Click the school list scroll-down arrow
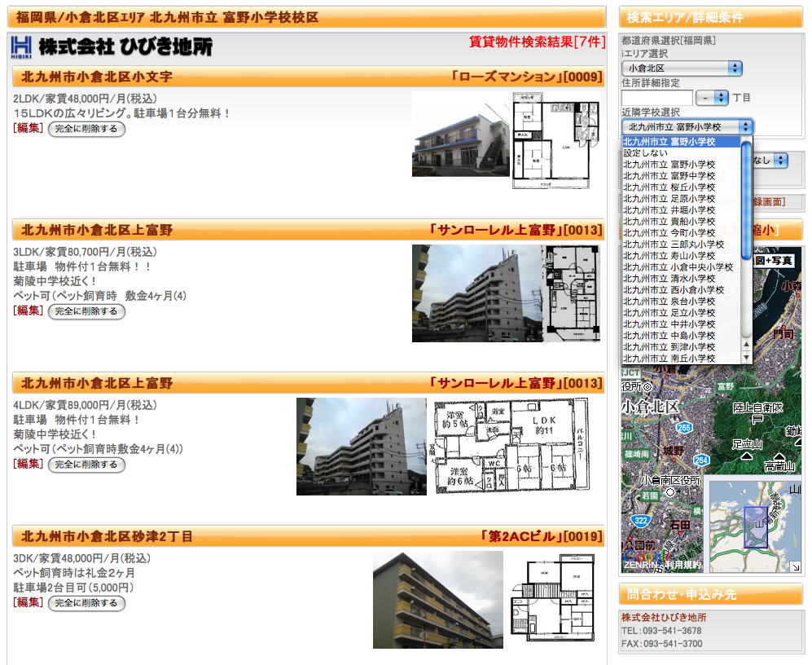The height and width of the screenshot is (665, 812). point(746,358)
